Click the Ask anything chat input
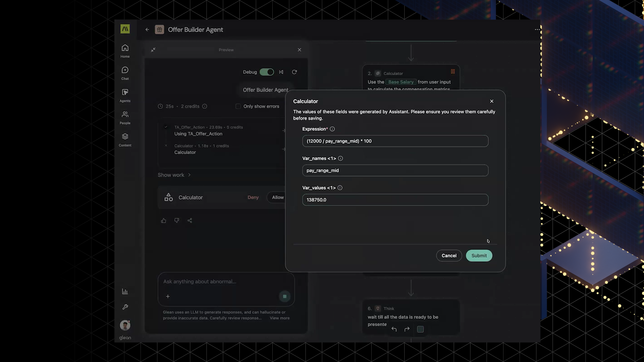Image resolution: width=644 pixels, height=362 pixels. click(x=226, y=282)
